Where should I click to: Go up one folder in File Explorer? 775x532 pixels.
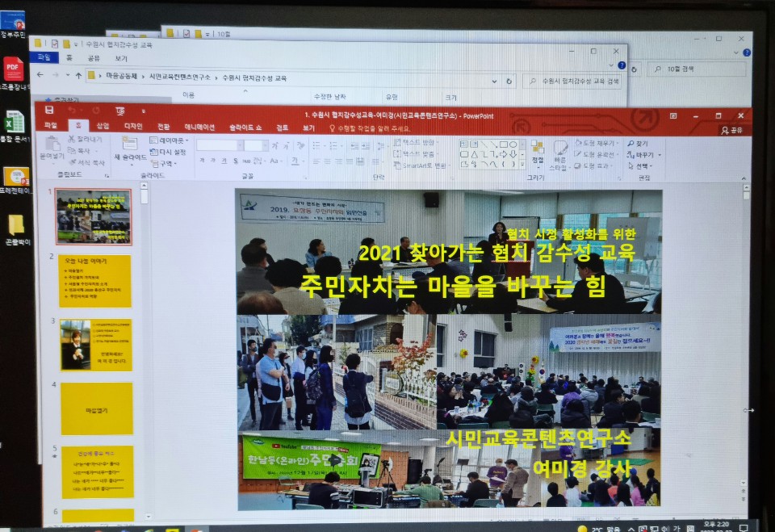coord(78,75)
